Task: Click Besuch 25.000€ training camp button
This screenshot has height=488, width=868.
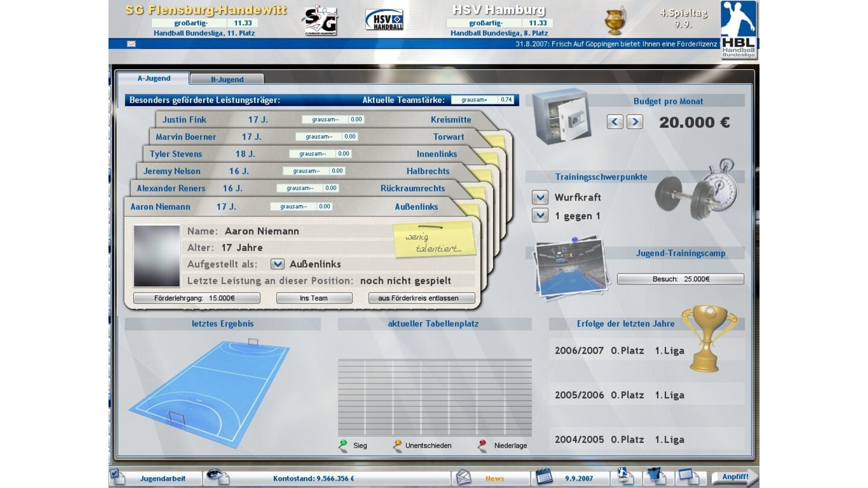Action: (x=681, y=279)
